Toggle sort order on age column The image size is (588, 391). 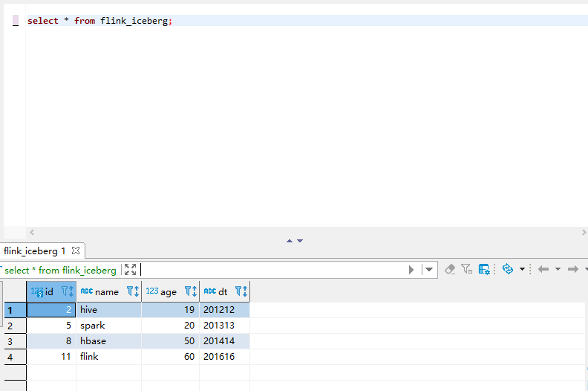coord(194,291)
